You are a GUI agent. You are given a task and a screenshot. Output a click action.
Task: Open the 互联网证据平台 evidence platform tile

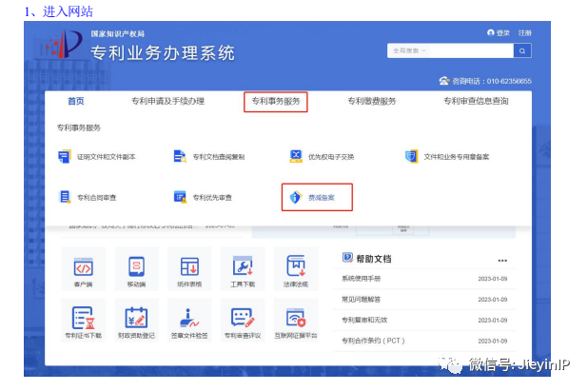click(x=296, y=321)
